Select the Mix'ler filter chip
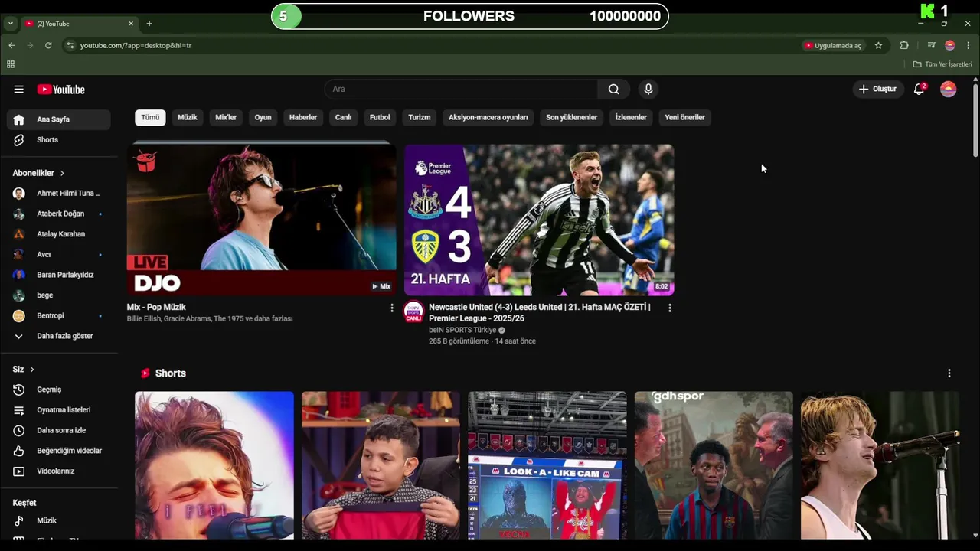 click(226, 117)
